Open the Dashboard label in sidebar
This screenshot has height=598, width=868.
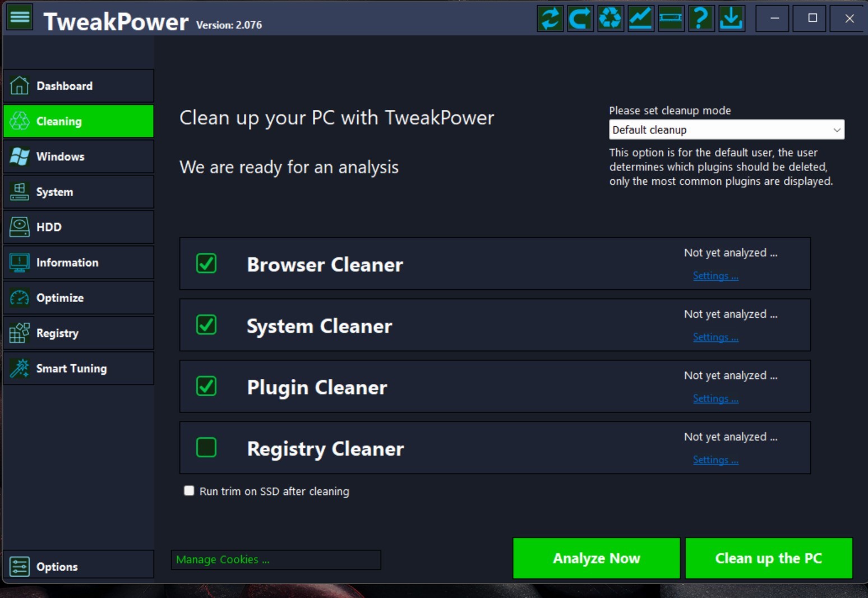click(x=64, y=86)
